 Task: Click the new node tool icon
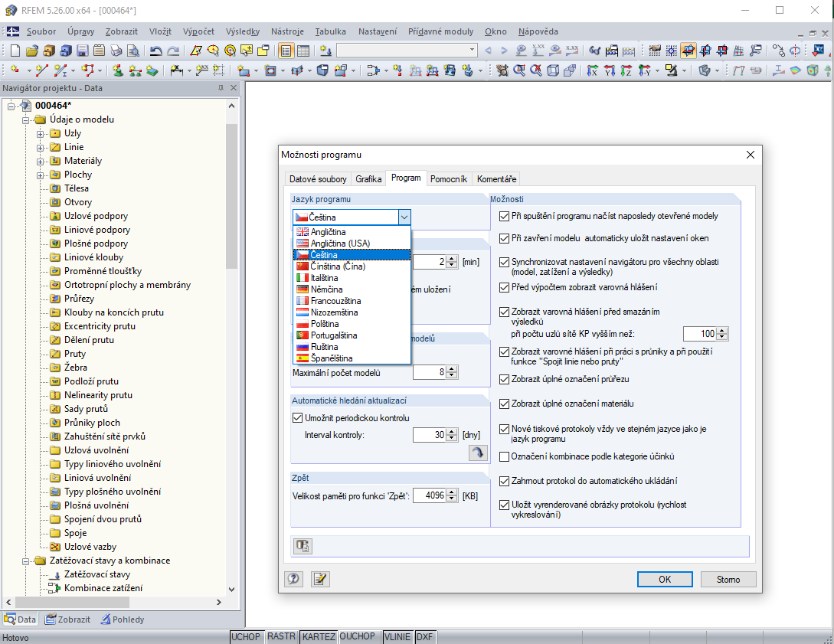point(15,70)
